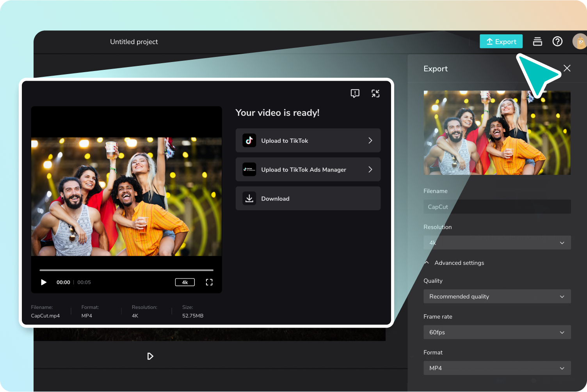Choose Upload to TikTok
The image size is (587, 392).
pyautogui.click(x=308, y=140)
